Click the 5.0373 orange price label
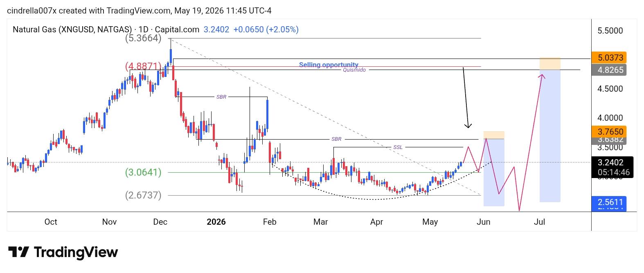This screenshot has width=644, height=273. pyautogui.click(x=609, y=58)
